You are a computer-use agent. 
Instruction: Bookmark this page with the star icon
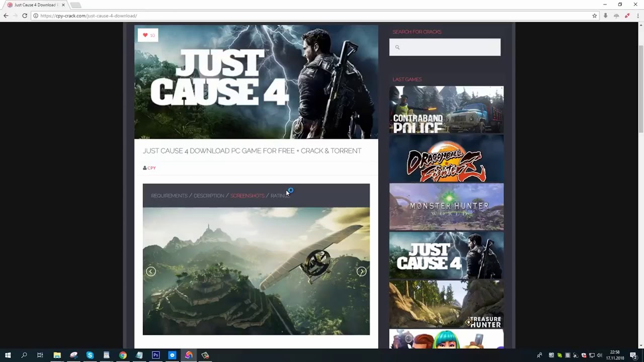coord(594,16)
